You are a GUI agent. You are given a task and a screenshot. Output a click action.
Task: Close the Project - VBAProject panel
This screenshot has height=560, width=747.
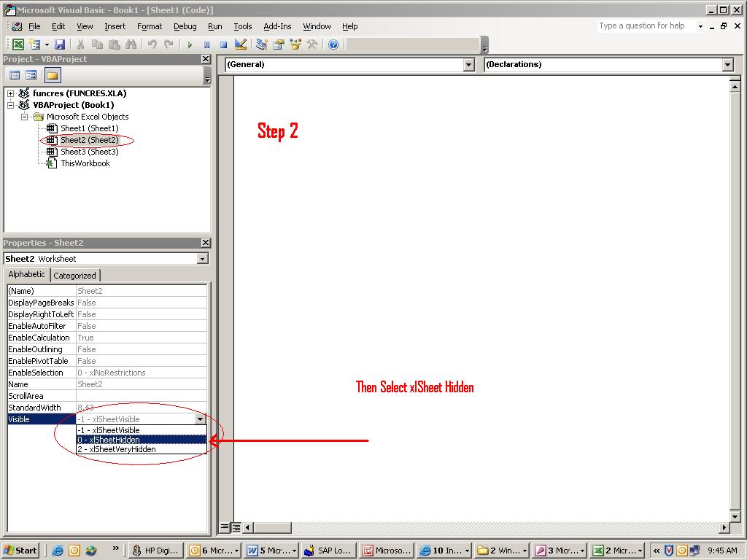[206, 59]
